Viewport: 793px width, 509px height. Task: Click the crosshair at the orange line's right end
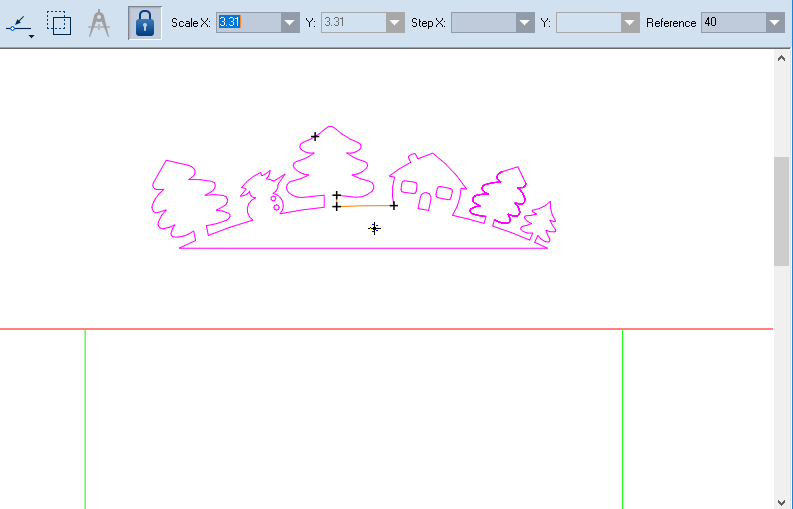pos(394,205)
